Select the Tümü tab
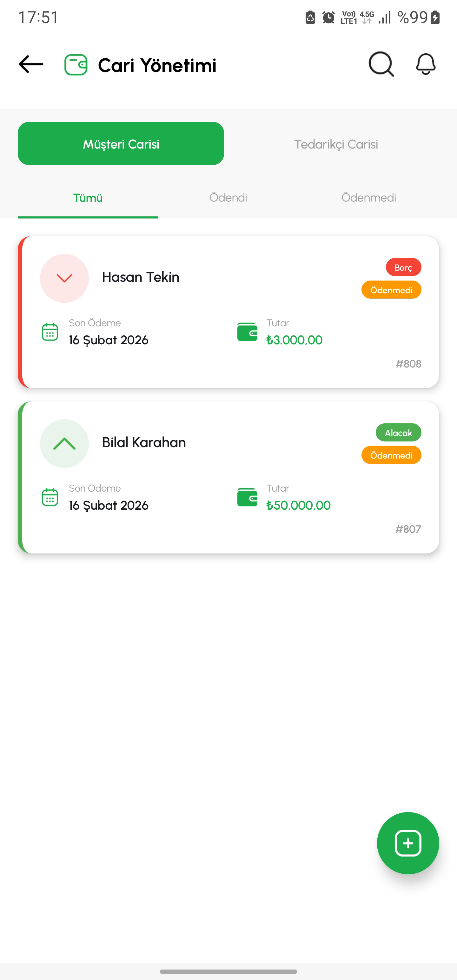The image size is (457, 980). click(88, 198)
